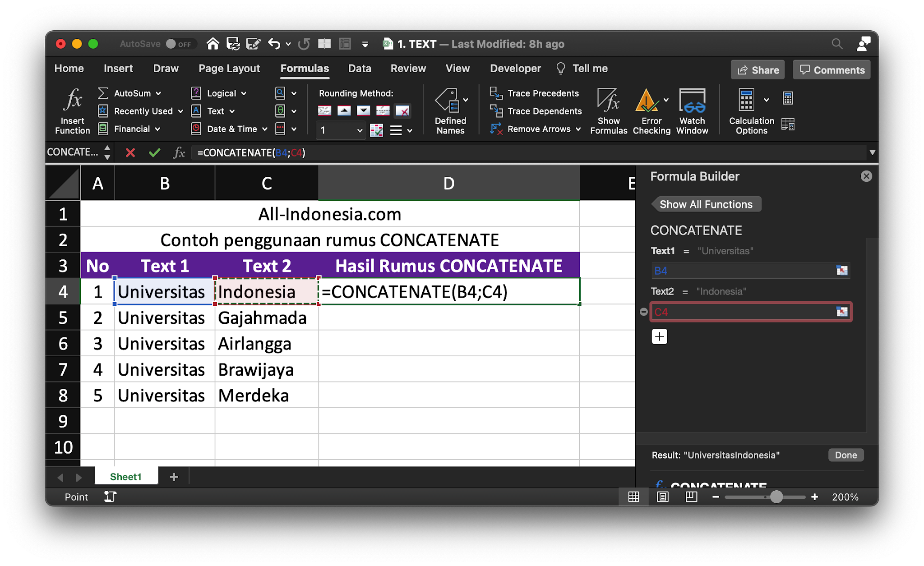This screenshot has width=924, height=566.
Task: Confirm formula with green checkmark
Action: 154,153
